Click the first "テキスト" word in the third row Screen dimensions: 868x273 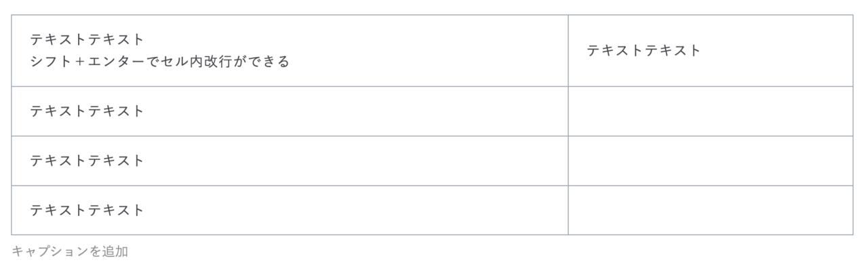tap(59, 161)
